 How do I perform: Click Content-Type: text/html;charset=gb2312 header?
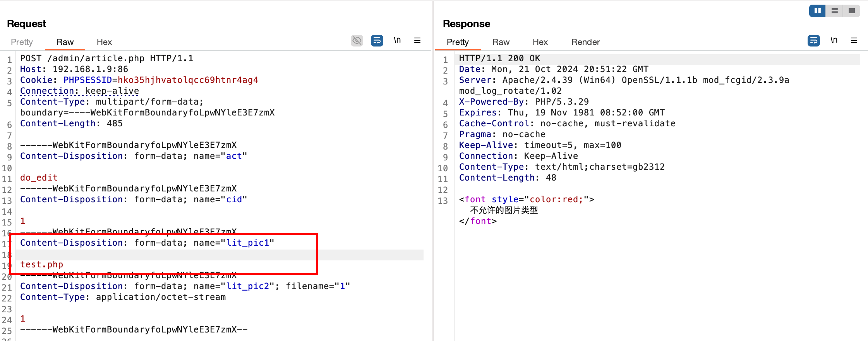click(562, 167)
